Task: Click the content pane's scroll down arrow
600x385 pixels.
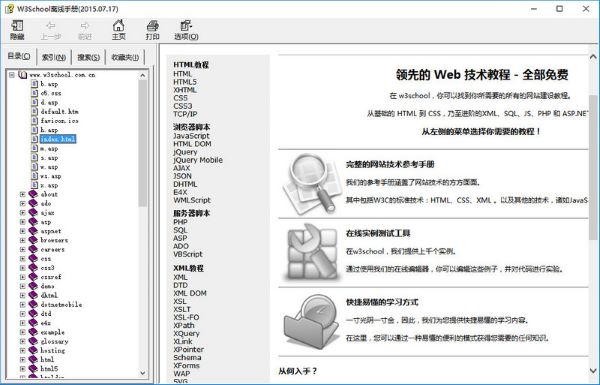Action: 593,370
